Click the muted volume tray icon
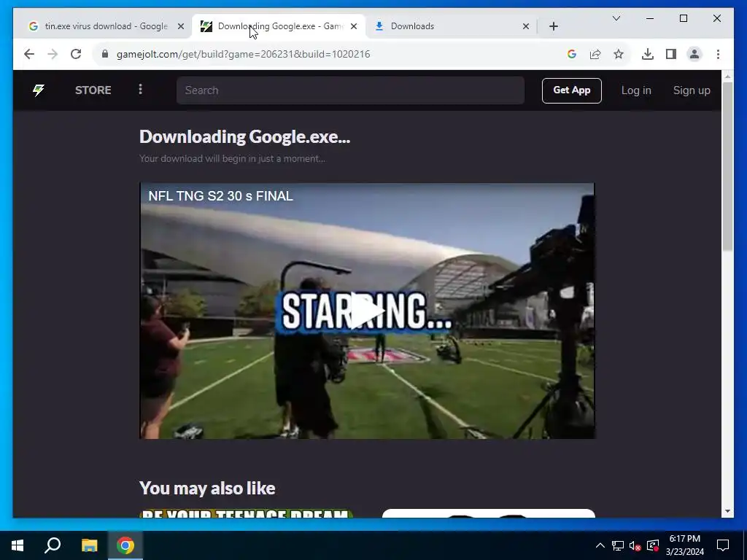747x560 pixels. (635, 545)
